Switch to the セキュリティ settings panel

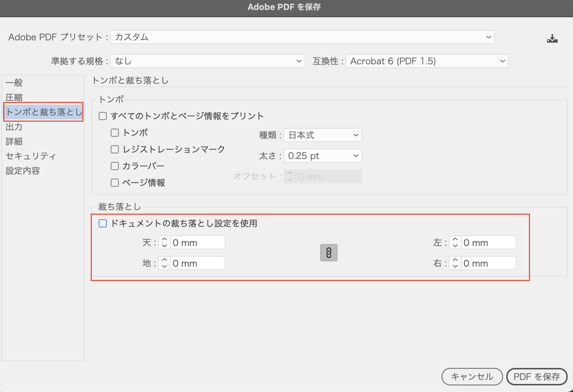tap(31, 156)
